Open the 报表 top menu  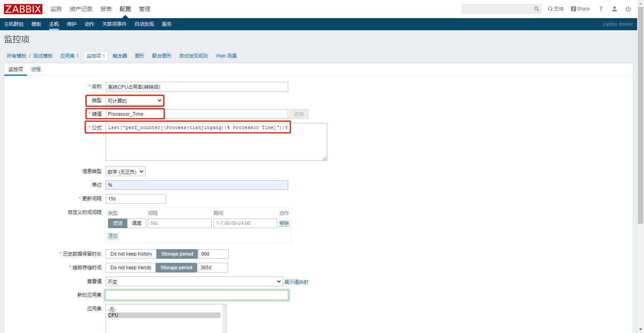pos(106,9)
